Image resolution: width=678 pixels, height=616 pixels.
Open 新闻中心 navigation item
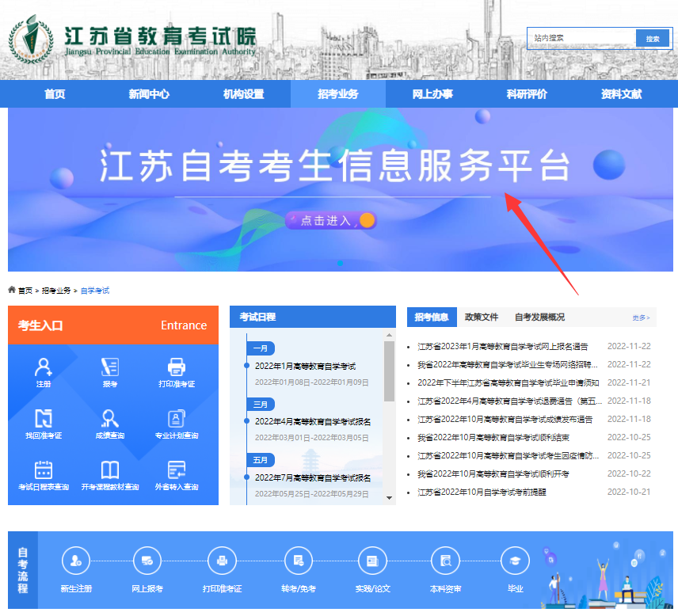pos(149,93)
